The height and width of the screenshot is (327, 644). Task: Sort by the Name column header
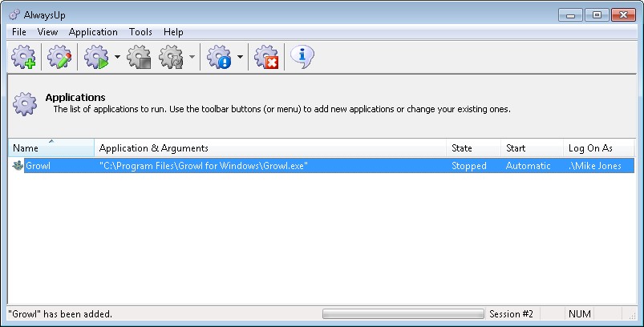coord(51,147)
